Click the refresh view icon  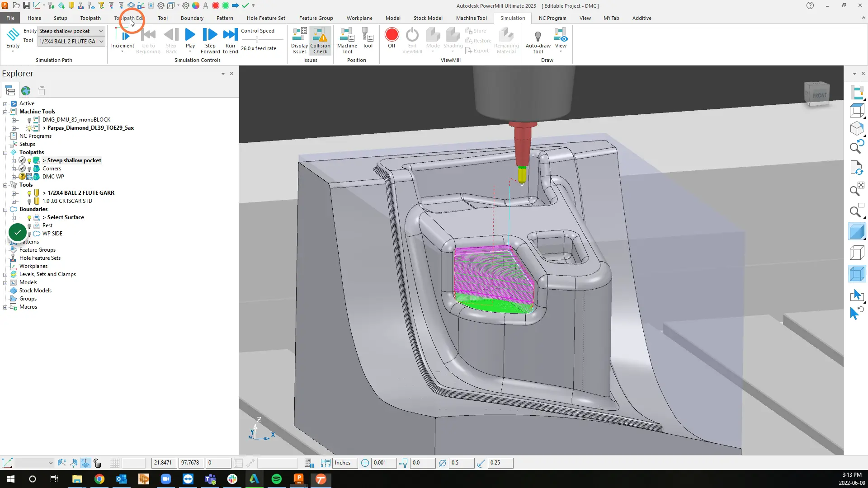point(857,168)
